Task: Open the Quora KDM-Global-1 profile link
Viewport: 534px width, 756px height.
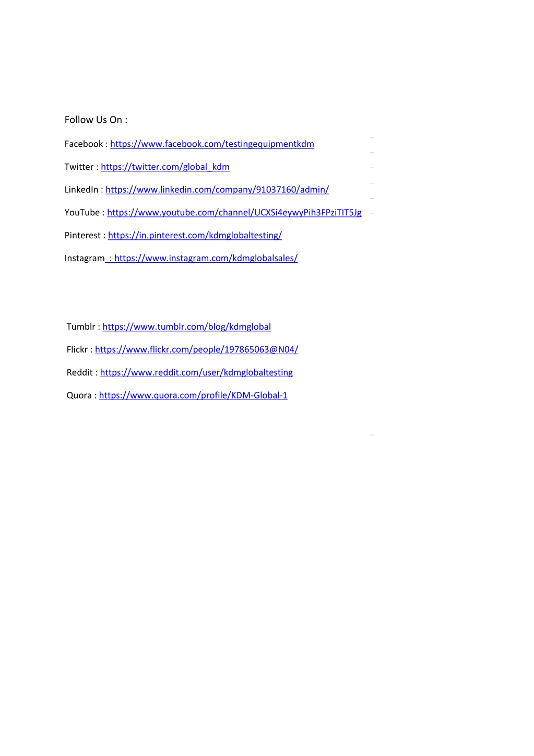Action: point(193,396)
